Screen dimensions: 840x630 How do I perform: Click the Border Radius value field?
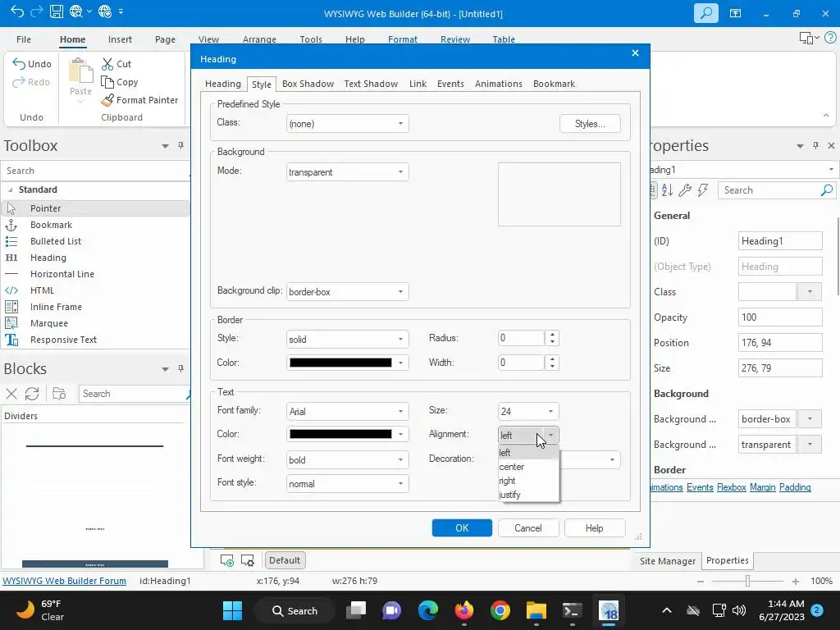click(x=521, y=338)
